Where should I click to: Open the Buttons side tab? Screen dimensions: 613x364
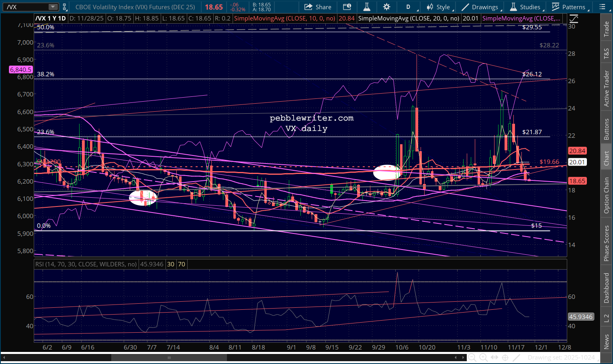(x=606, y=129)
